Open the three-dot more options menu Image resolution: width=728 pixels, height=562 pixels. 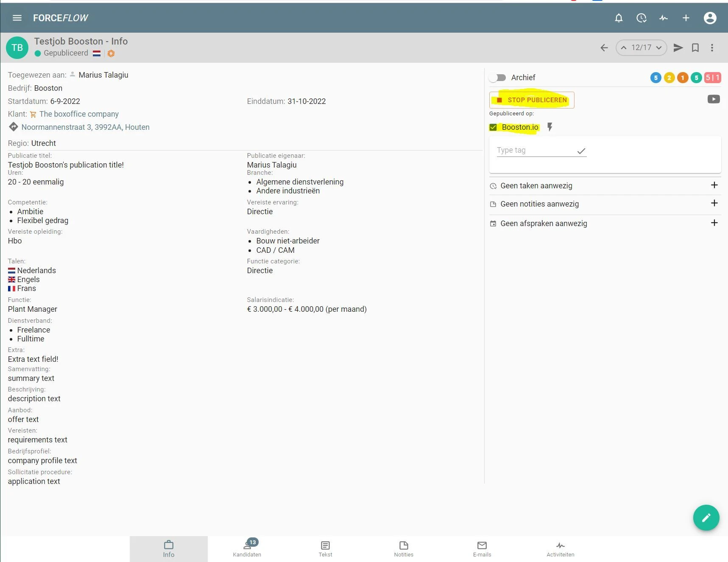click(x=712, y=48)
